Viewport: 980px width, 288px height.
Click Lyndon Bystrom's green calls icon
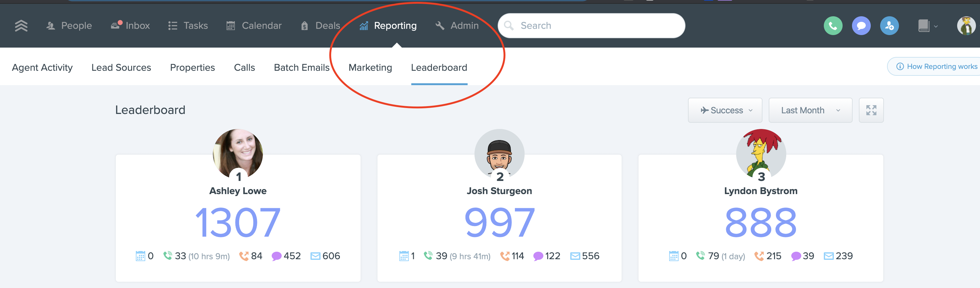701,256
